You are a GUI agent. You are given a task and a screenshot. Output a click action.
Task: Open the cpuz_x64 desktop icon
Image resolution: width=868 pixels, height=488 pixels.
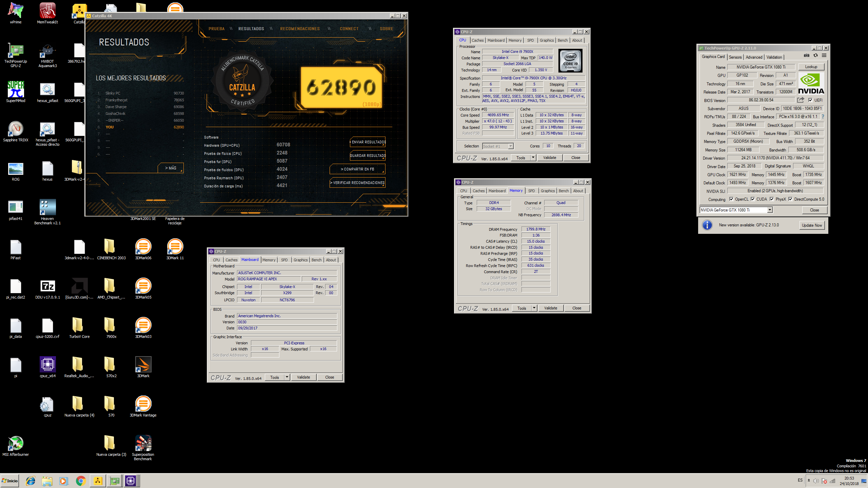click(x=47, y=367)
